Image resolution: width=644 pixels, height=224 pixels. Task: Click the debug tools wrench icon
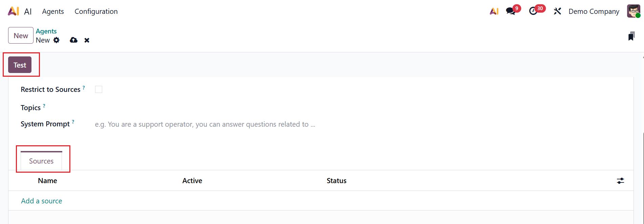pyautogui.click(x=557, y=11)
